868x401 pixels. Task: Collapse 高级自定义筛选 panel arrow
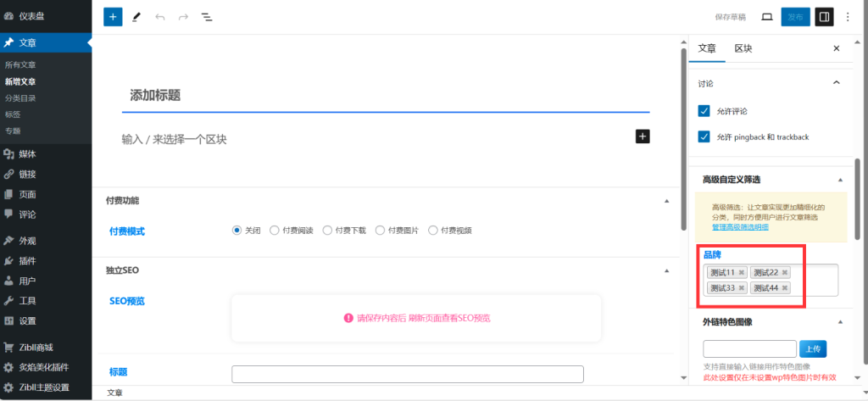pyautogui.click(x=840, y=180)
